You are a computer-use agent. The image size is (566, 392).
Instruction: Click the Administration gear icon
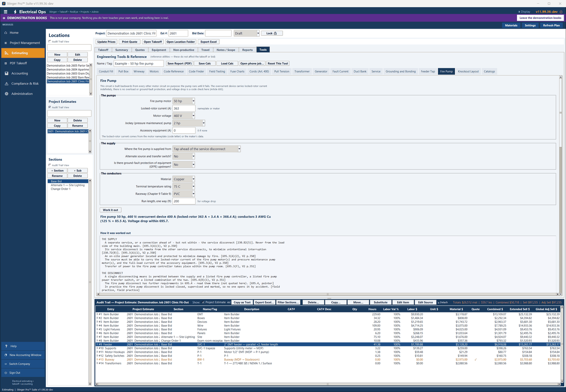point(6,94)
